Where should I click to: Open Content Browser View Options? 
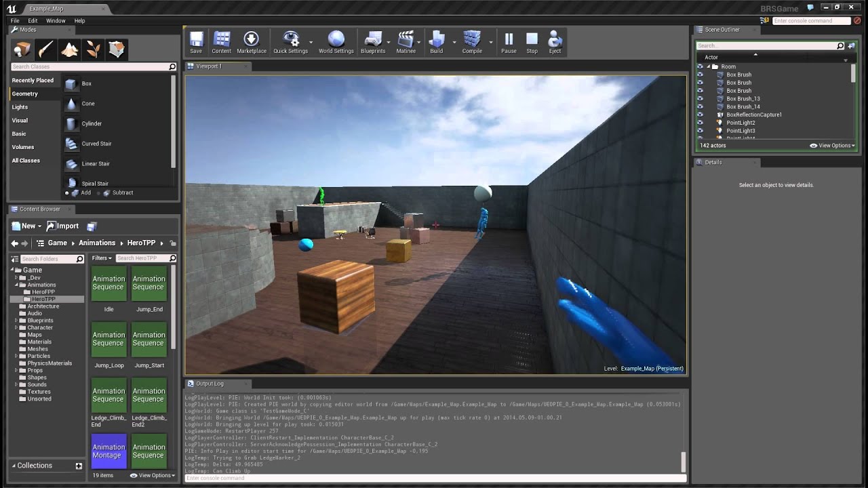pyautogui.click(x=153, y=475)
